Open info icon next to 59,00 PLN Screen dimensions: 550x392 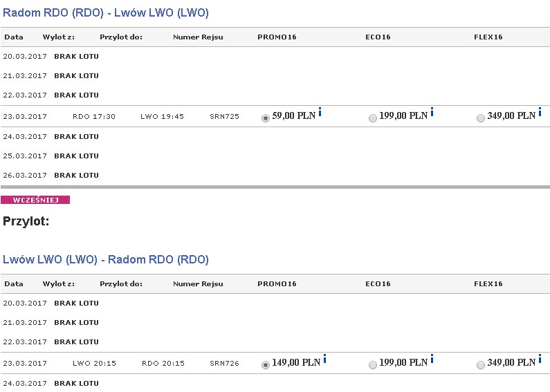320,112
